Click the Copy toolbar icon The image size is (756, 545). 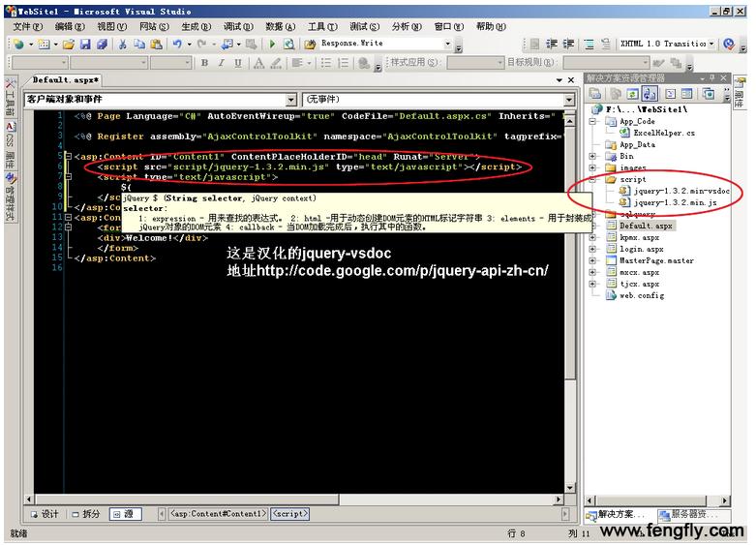click(139, 45)
